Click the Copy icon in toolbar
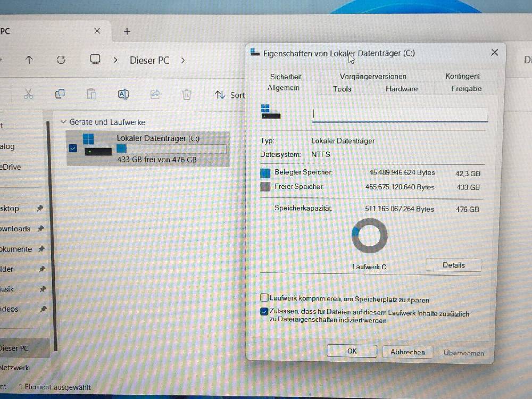The image size is (532, 399). pyautogui.click(x=60, y=94)
